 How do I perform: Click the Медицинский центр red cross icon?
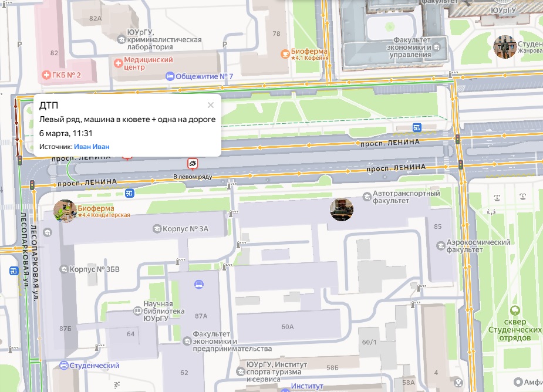[x=118, y=62]
